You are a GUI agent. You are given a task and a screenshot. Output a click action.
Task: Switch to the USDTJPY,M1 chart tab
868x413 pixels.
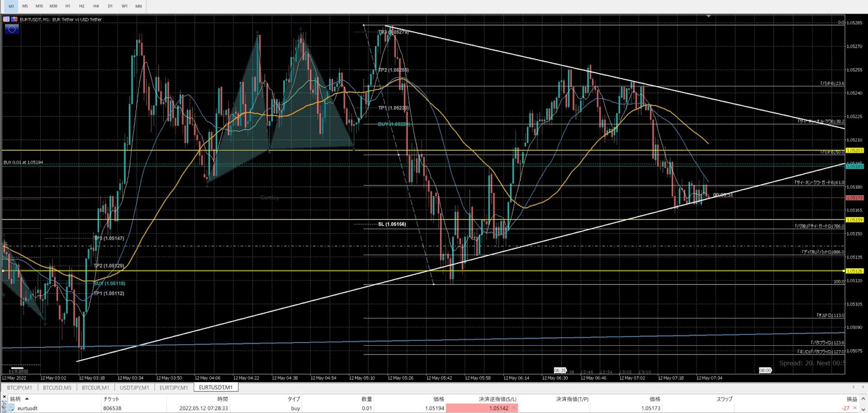point(134,388)
